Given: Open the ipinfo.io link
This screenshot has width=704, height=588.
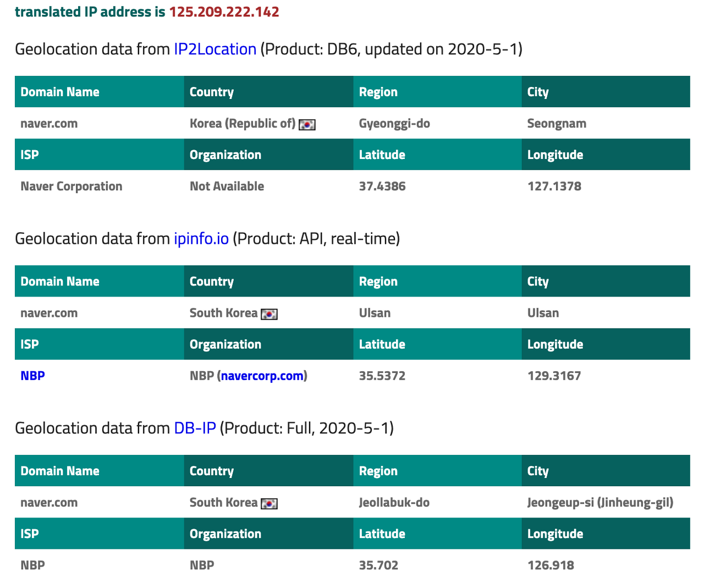Looking at the screenshot, I should pos(201,238).
